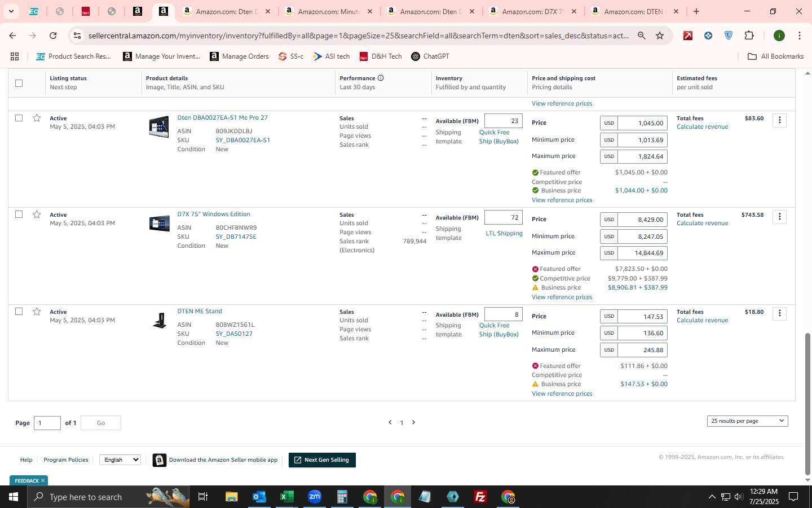The image size is (812, 508).
Task: Open Manage Orders bookmark
Action: click(x=239, y=56)
